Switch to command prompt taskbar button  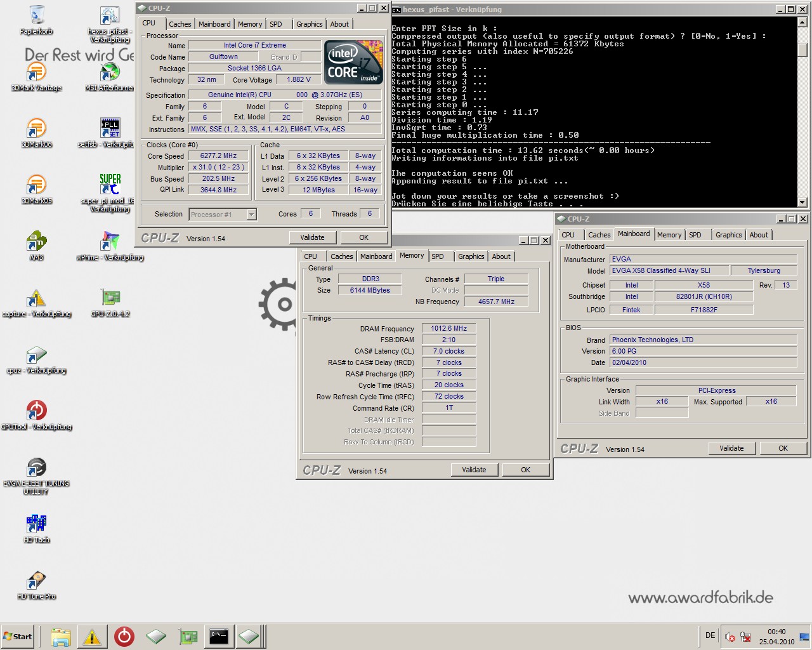click(x=219, y=637)
